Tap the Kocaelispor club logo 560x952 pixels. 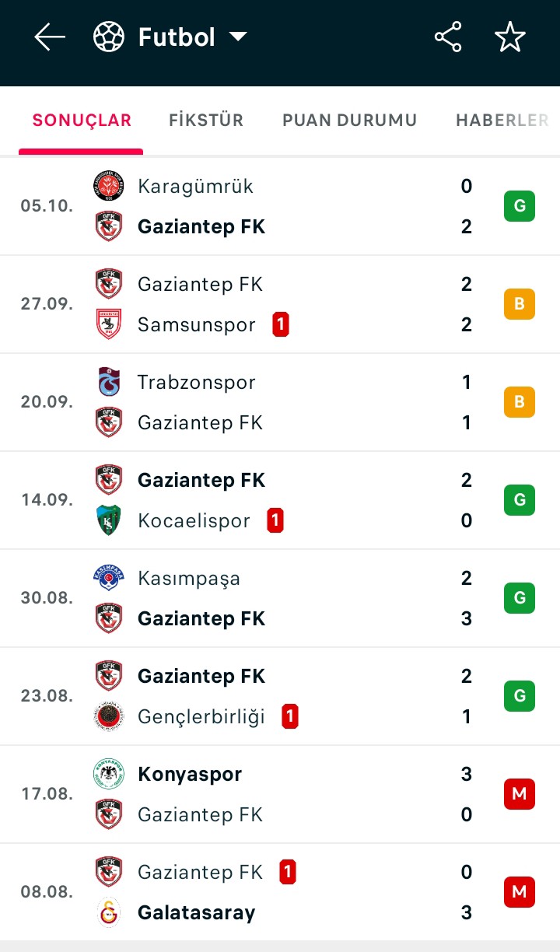click(x=109, y=520)
